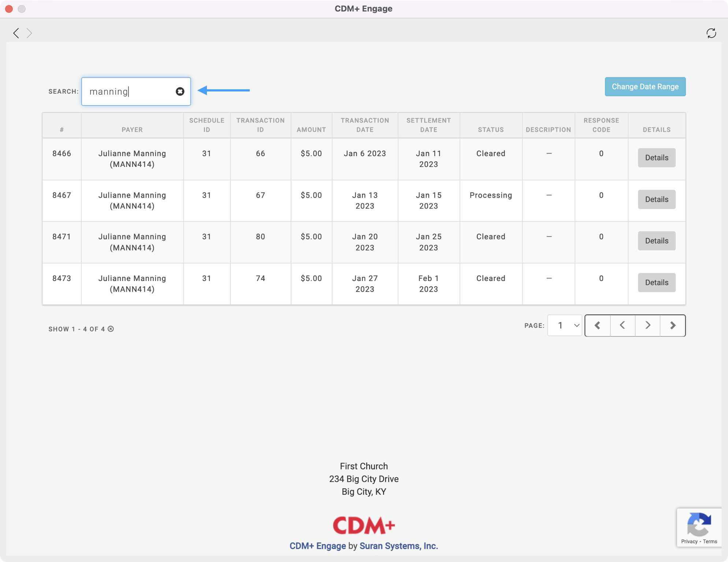This screenshot has width=728, height=562.
Task: Go to the next results page
Action: pyautogui.click(x=647, y=325)
